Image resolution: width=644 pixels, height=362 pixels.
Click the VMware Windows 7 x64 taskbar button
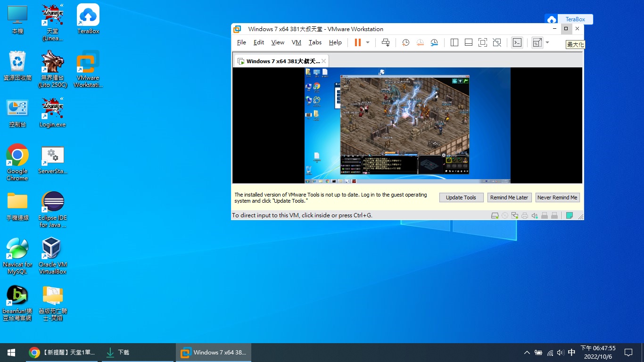tap(214, 353)
